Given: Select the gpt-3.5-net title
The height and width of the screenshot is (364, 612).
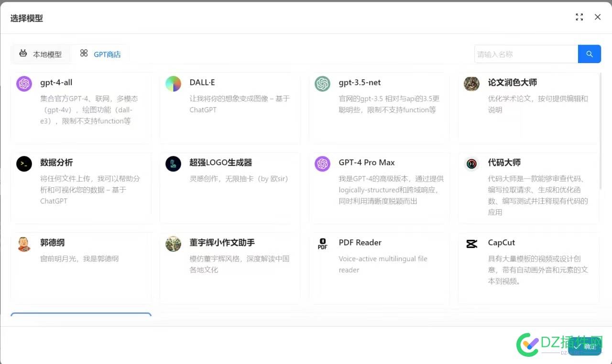Looking at the screenshot, I should click(360, 82).
